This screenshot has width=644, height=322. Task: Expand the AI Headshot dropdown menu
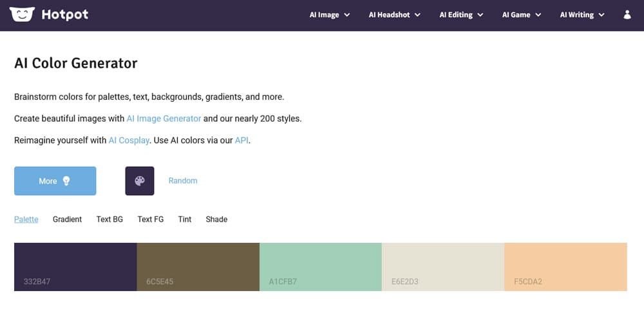pyautogui.click(x=394, y=15)
